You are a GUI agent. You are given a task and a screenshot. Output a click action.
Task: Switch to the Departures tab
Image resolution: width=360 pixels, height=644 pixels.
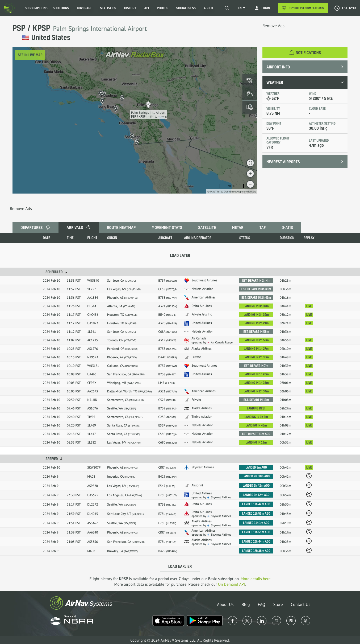tap(35, 227)
